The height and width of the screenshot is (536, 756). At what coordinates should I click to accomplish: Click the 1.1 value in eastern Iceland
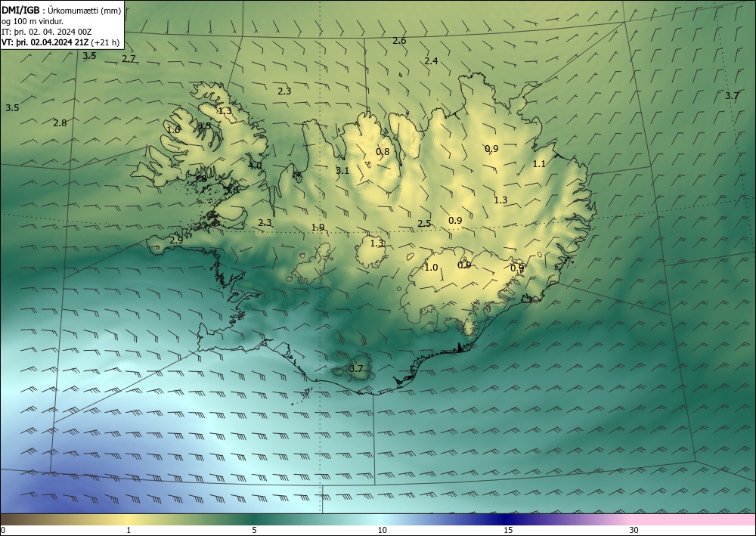539,164
